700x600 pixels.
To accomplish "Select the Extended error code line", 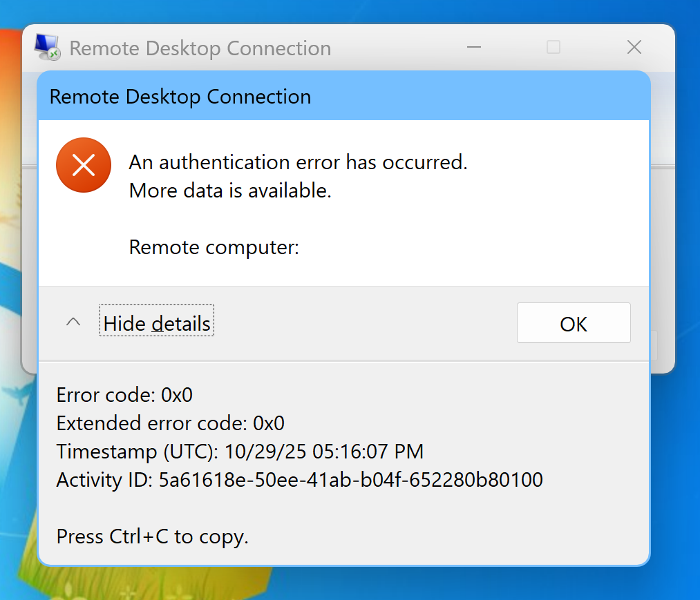I will click(171, 423).
